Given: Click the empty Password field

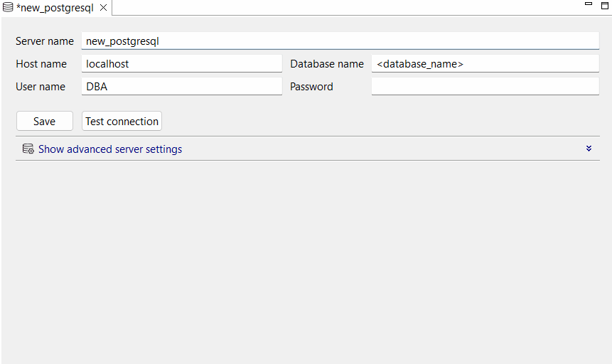Looking at the screenshot, I should [x=485, y=87].
